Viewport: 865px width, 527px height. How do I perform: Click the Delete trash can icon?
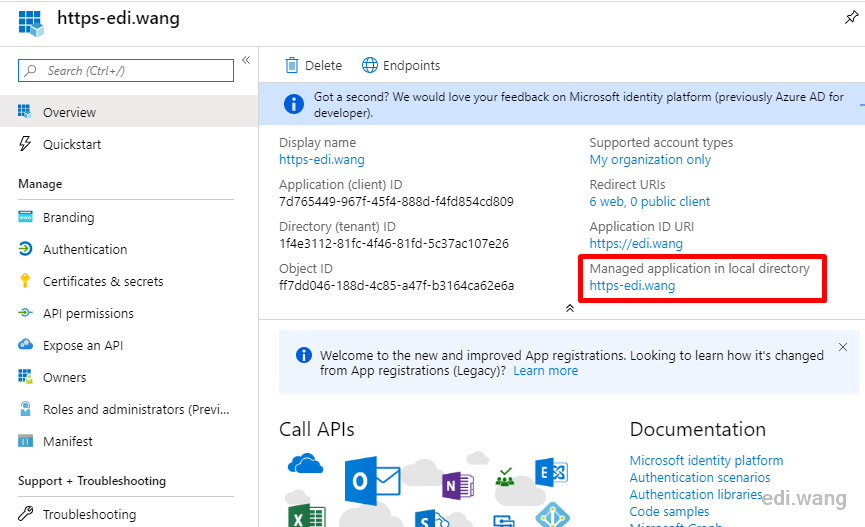291,65
